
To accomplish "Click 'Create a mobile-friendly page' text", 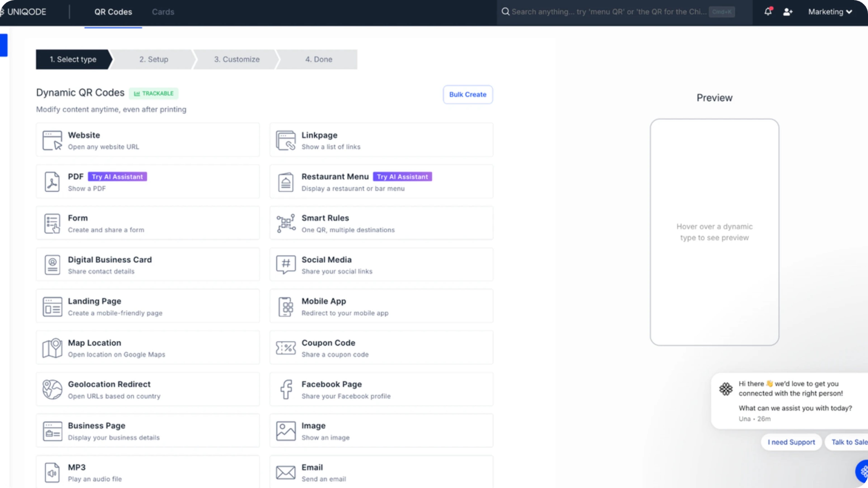I will pyautogui.click(x=115, y=313).
